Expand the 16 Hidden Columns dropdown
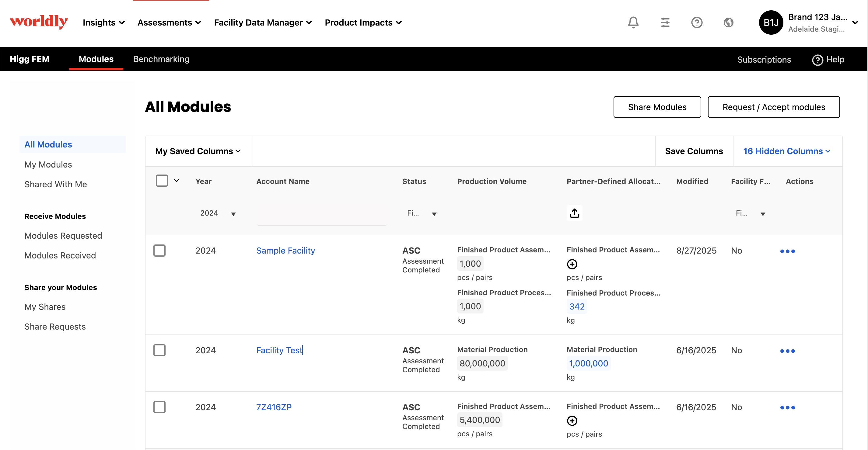Viewport: 868px width, 450px height. 787,151
